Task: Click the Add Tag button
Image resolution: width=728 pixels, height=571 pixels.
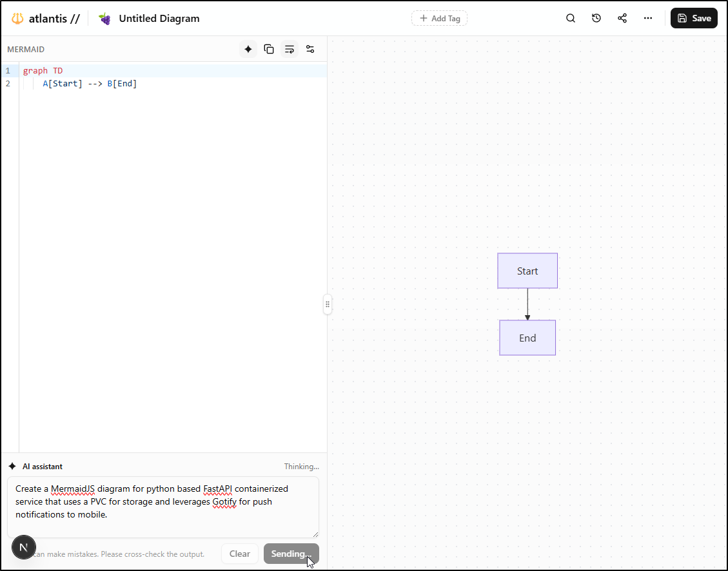Action: pyautogui.click(x=439, y=18)
